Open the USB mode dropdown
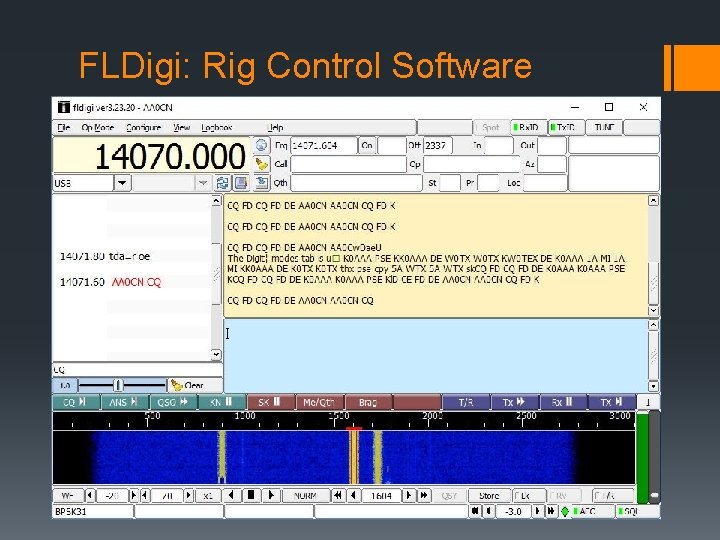This screenshot has height=540, width=720. pyautogui.click(x=122, y=183)
